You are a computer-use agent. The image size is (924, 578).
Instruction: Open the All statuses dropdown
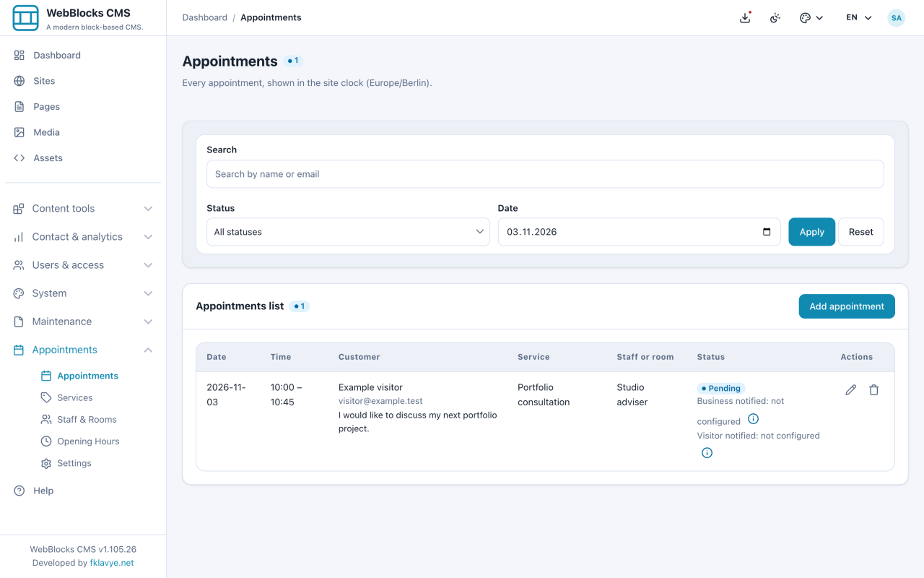coord(348,232)
